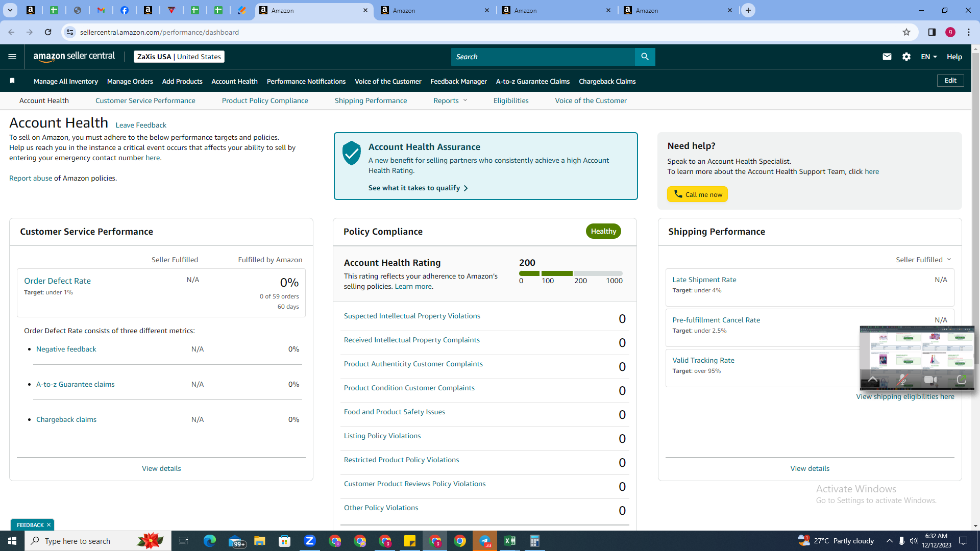Viewport: 980px width, 551px height.
Task: View site information icon in address bar
Action: coord(70,32)
